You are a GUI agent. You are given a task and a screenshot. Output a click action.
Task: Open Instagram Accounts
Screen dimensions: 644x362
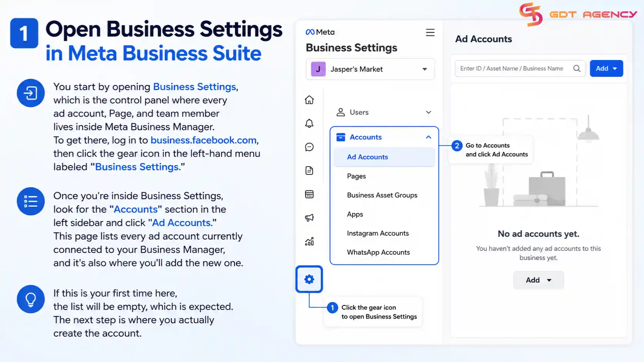[x=378, y=233]
